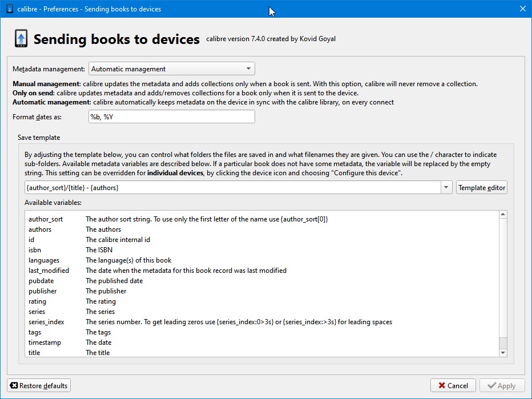The width and height of the screenshot is (532, 399).
Task: Click scroll down arrow in variables list
Action: click(503, 353)
